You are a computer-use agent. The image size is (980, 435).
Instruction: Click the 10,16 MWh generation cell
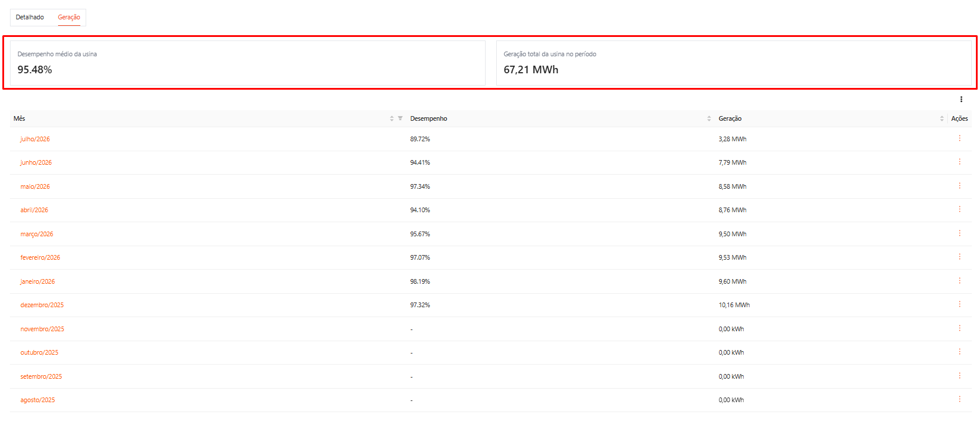click(x=734, y=305)
